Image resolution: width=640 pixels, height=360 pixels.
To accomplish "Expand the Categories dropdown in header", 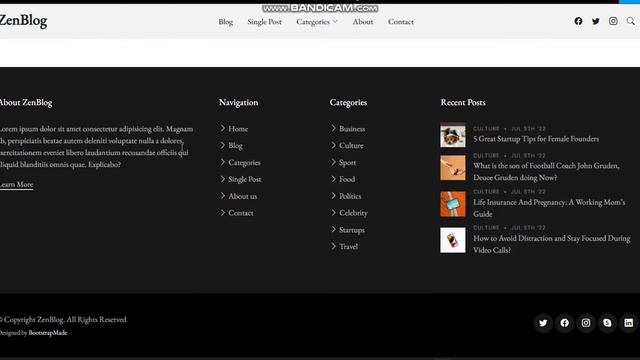I will click(x=317, y=22).
